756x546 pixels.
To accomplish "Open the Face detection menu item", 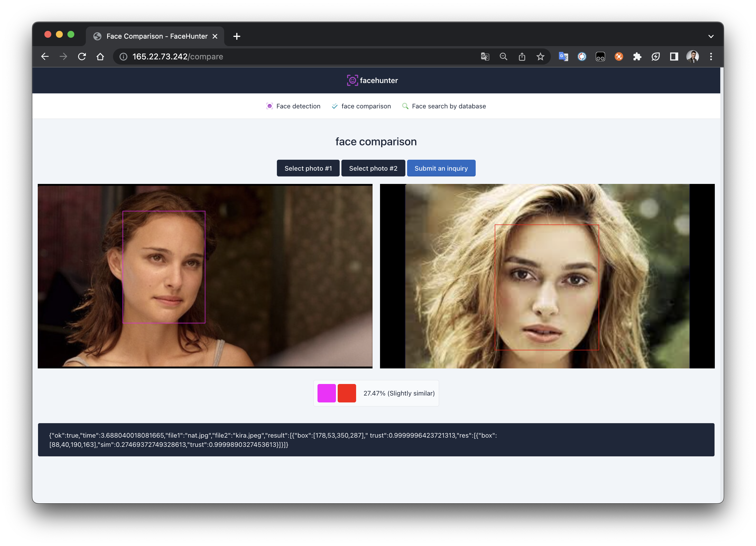I will [x=293, y=106].
